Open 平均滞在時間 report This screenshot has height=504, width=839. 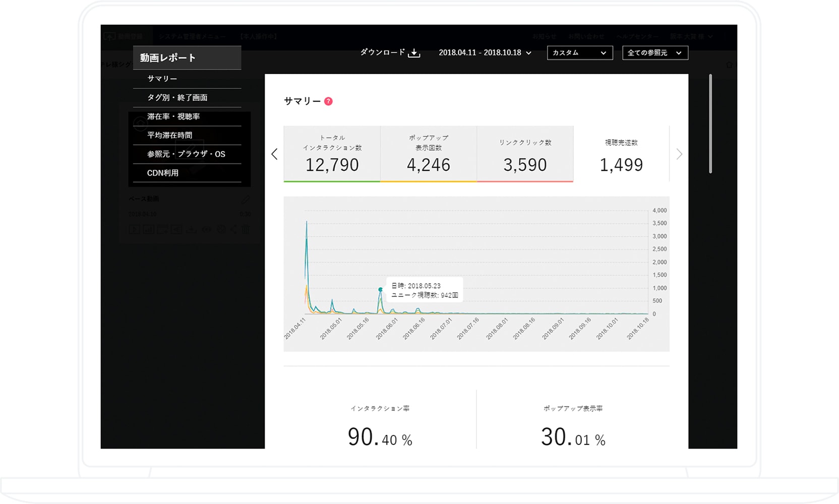click(187, 136)
